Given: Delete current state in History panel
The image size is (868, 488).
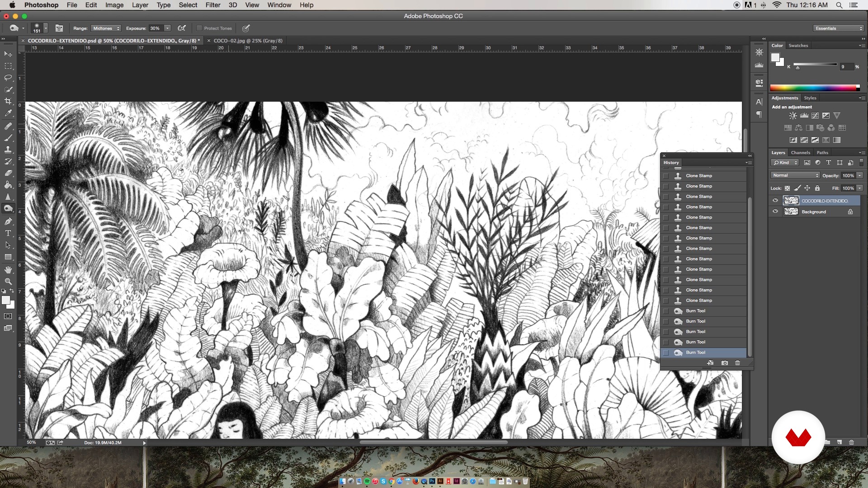Looking at the screenshot, I should (737, 363).
